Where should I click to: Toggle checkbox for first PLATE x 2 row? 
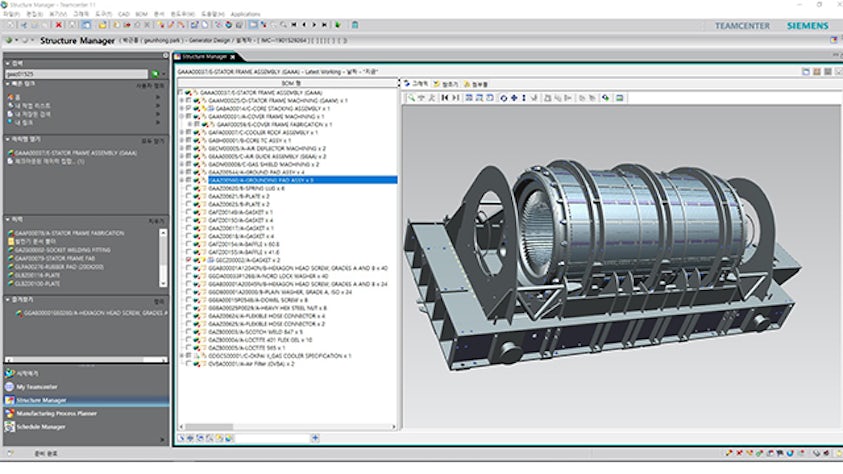[188, 196]
